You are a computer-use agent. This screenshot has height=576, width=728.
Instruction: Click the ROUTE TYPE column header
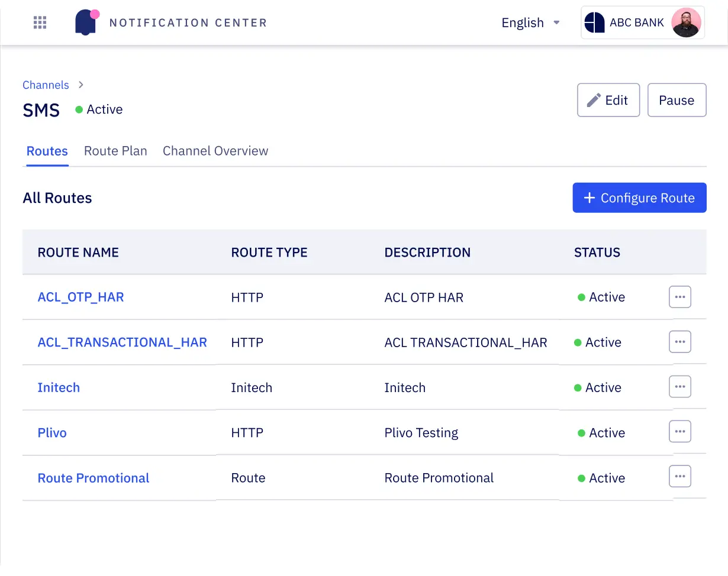tap(269, 253)
